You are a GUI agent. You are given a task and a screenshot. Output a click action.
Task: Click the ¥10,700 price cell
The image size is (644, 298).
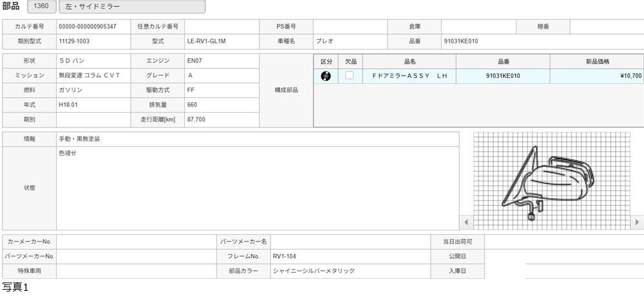pyautogui.click(x=597, y=76)
